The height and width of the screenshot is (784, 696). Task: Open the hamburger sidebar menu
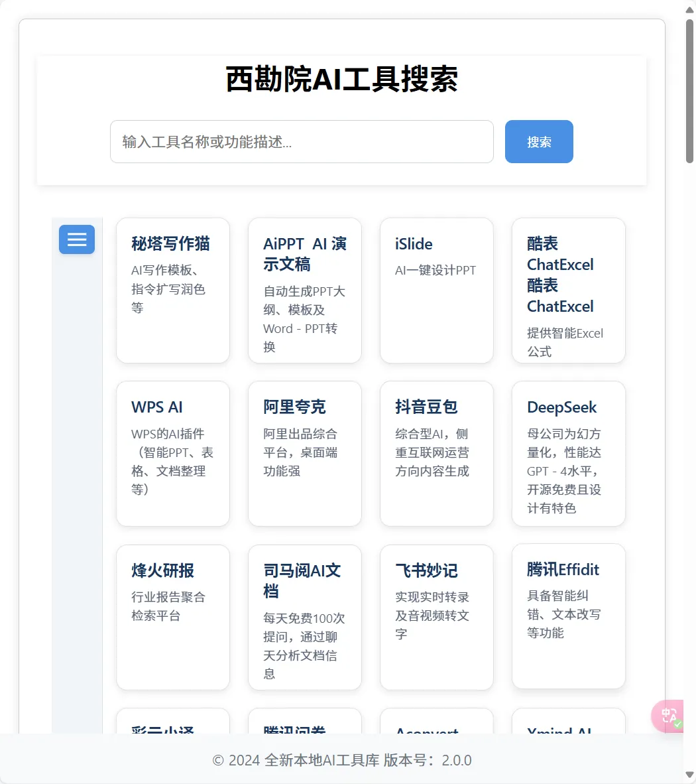coord(77,239)
